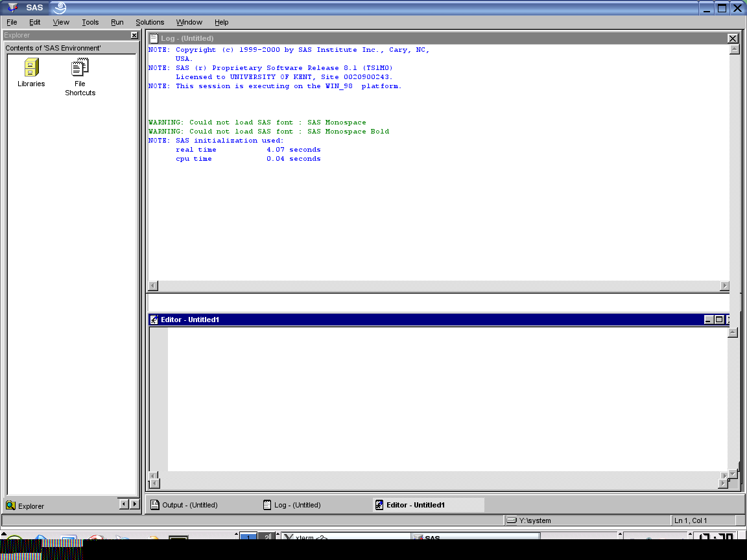Click the Explorer button at the pane bottom

pos(29,506)
